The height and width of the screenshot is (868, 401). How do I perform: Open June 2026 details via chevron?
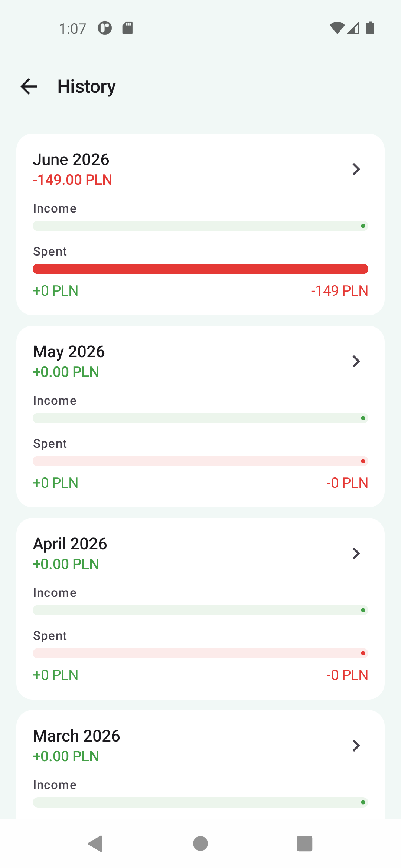coord(356,169)
